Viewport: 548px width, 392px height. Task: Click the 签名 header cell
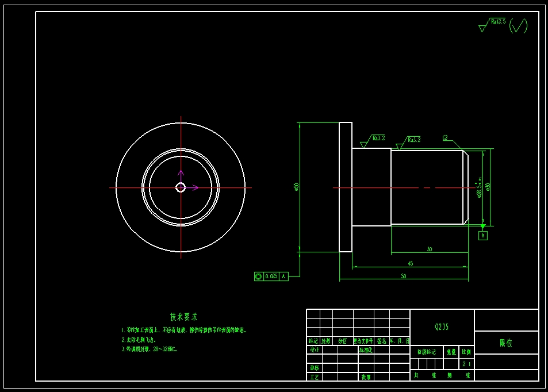[x=382, y=341]
